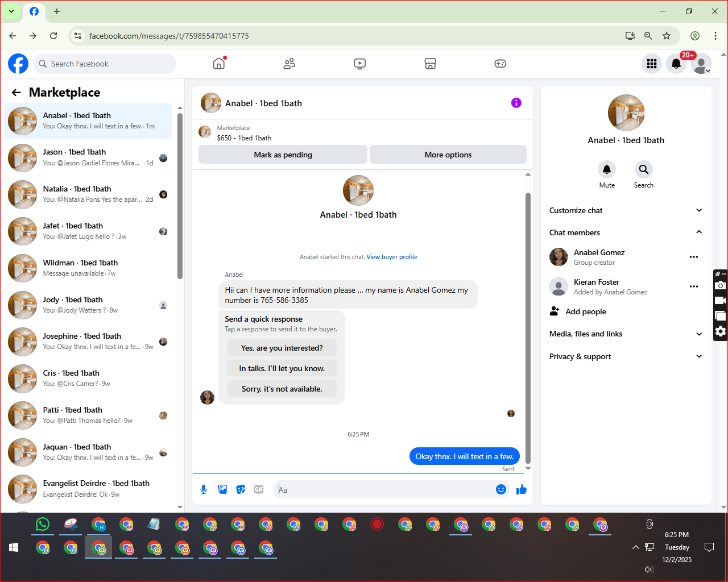
Task: Open the Facebook menu grid icon
Action: click(x=652, y=64)
